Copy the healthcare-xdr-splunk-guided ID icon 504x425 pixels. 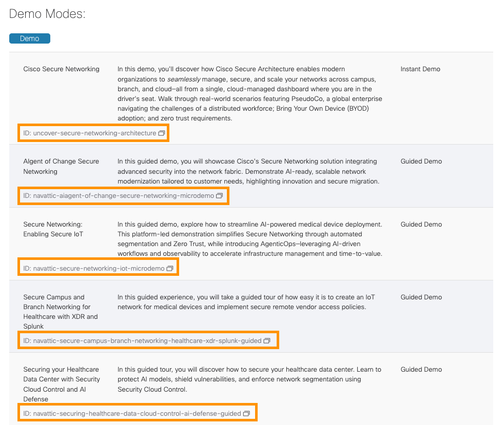267,340
